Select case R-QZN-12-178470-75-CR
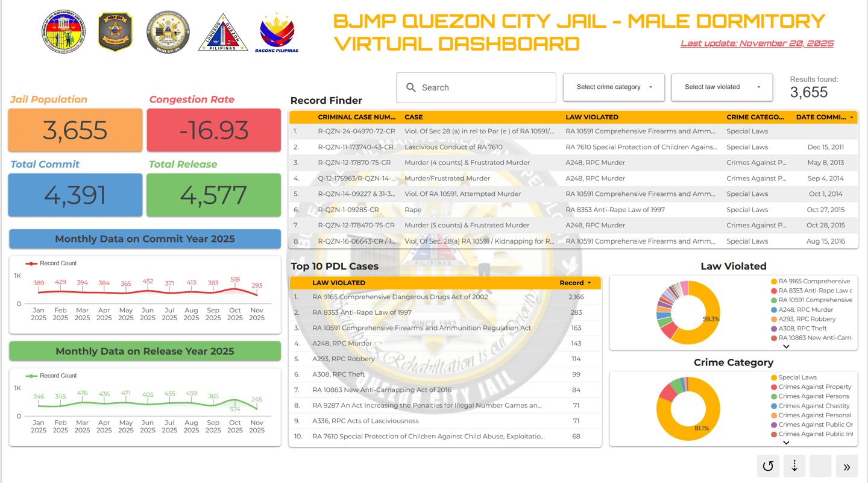 point(356,226)
